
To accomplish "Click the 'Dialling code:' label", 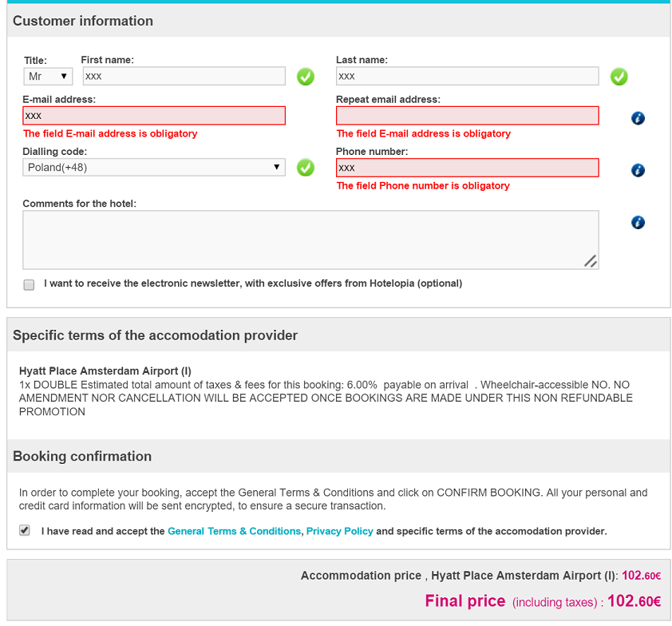I will point(54,152).
